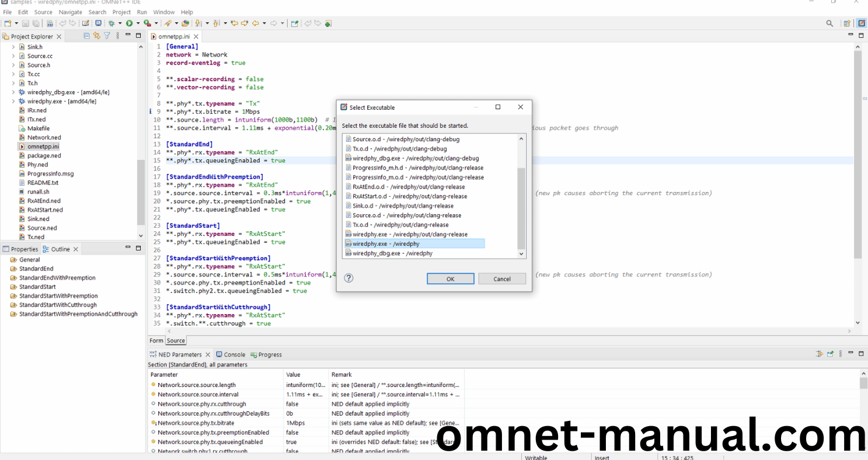Switch to the Form editor tab
Image resolution: width=868 pixels, height=460 pixels.
156,340
